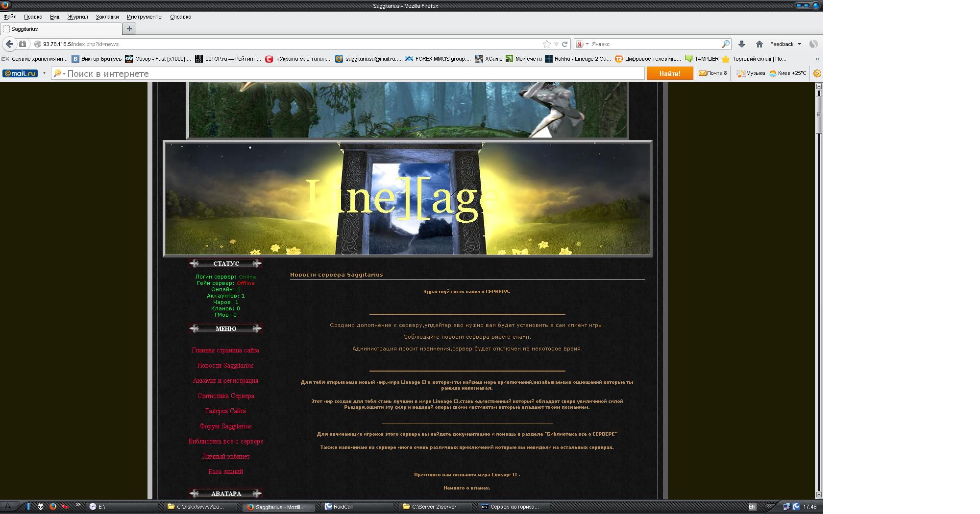Open the L2TOP.ru bookmark
The width and height of the screenshot is (980, 514).
pos(228,59)
